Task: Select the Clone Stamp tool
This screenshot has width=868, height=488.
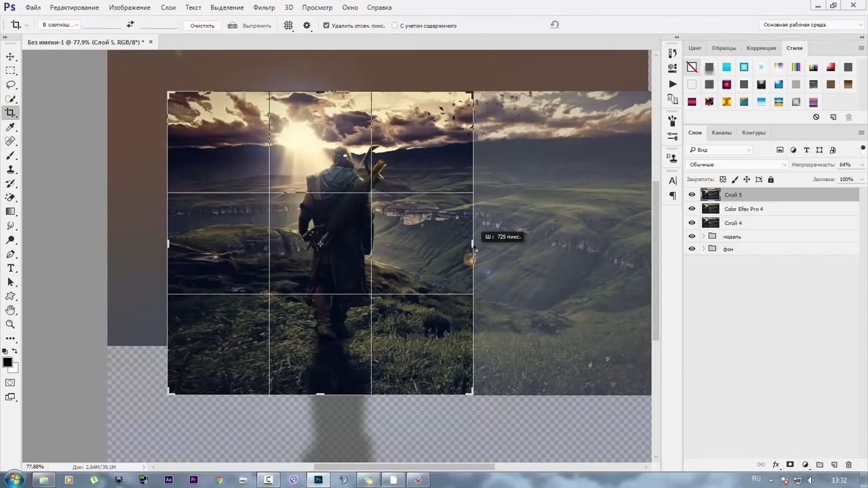Action: click(x=10, y=169)
